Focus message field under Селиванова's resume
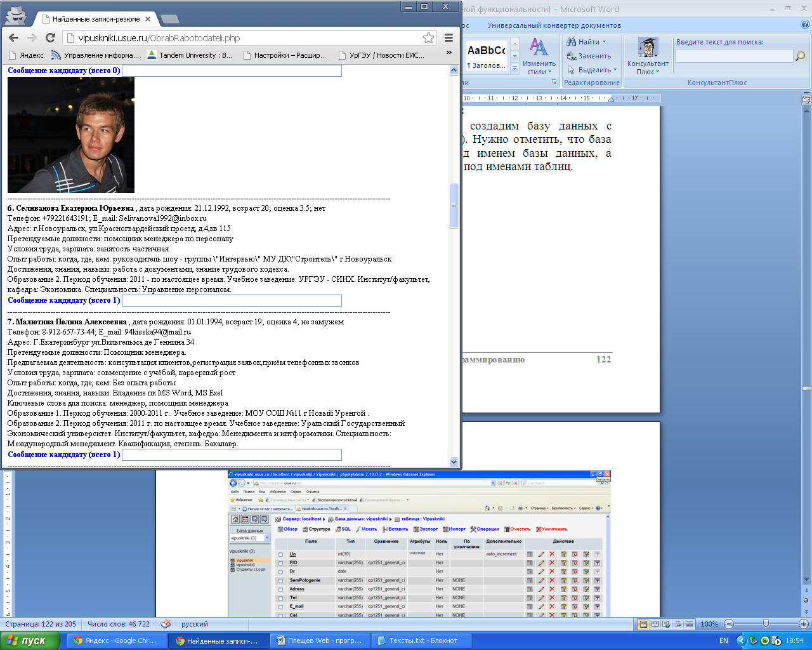The height and width of the screenshot is (650, 812). pyautogui.click(x=232, y=300)
